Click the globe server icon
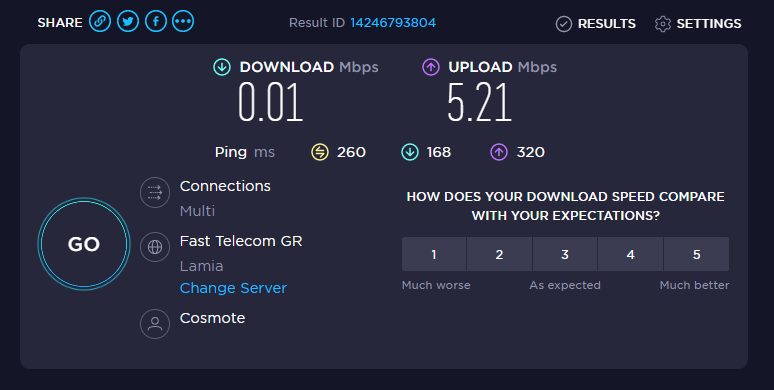 (x=155, y=247)
